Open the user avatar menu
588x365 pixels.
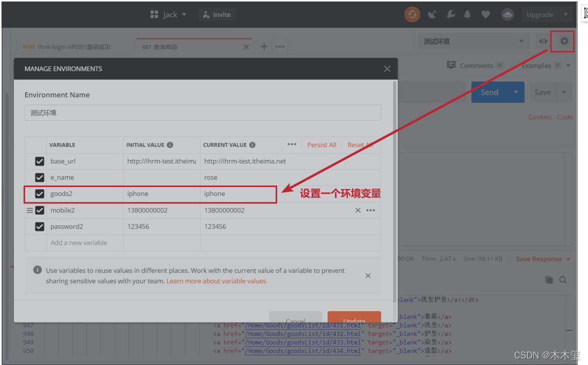click(507, 14)
